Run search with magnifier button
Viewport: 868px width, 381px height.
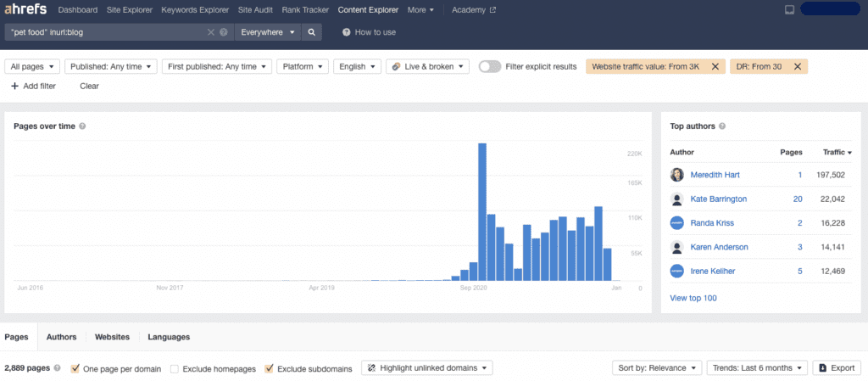(312, 32)
